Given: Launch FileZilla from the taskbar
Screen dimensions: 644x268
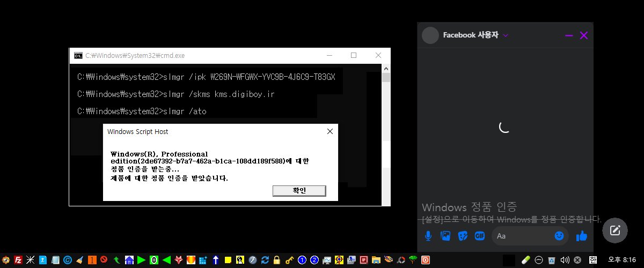Looking at the screenshot, I should coord(18,260).
